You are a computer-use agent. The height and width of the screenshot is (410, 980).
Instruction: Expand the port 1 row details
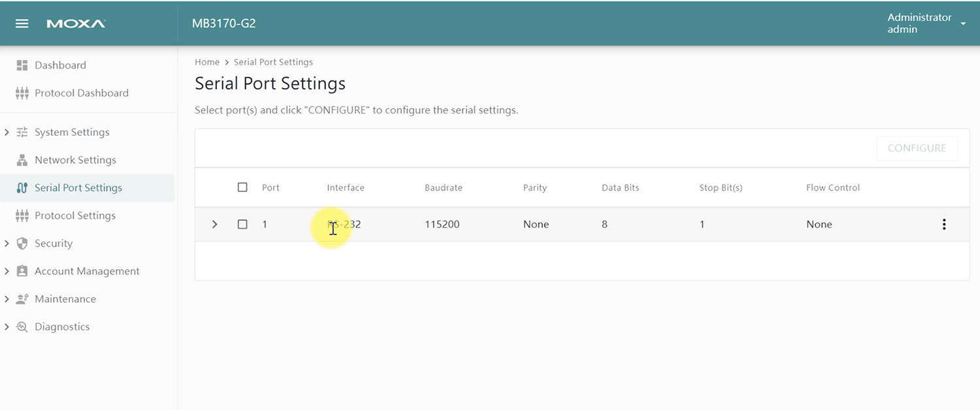[x=214, y=225]
